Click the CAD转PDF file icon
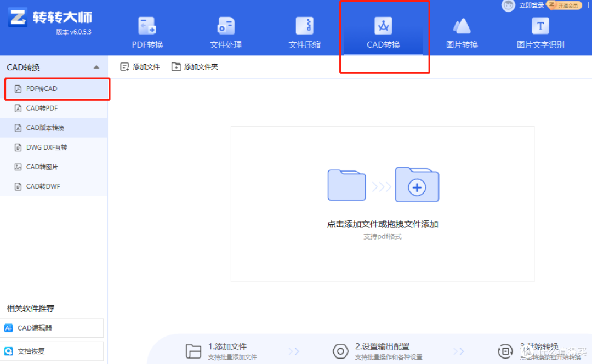This screenshot has height=364, width=592. click(x=18, y=109)
